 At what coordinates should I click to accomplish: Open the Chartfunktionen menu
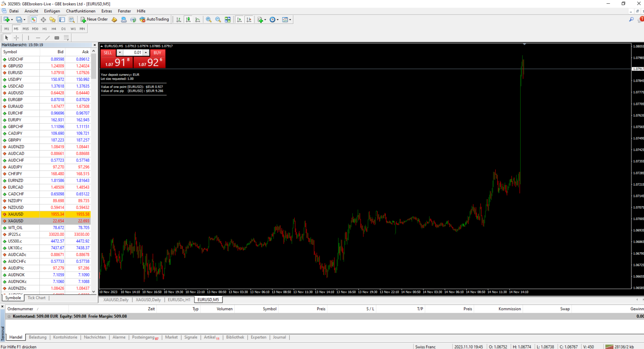[80, 11]
